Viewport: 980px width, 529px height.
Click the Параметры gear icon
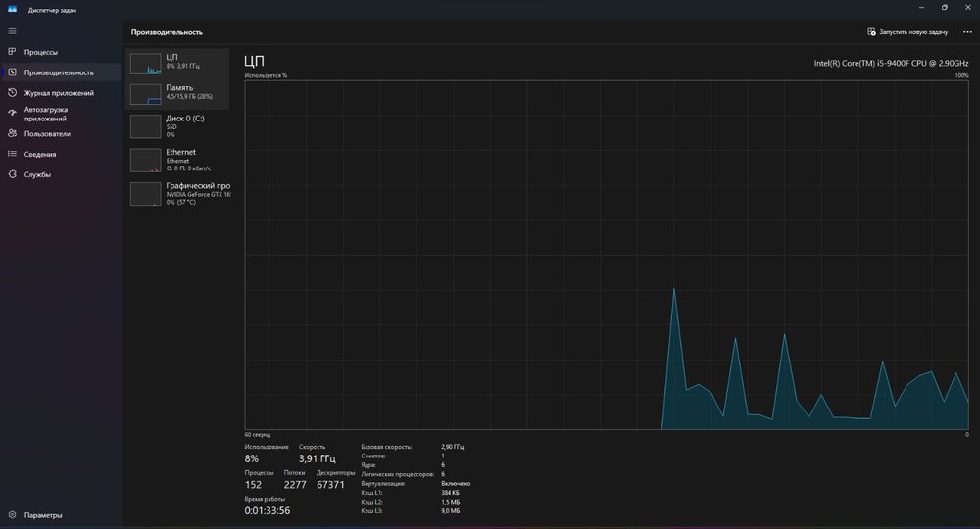pos(12,515)
